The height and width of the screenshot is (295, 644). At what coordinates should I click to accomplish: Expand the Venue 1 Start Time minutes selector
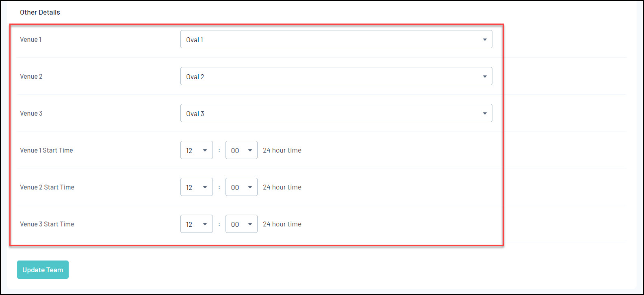coord(241,150)
